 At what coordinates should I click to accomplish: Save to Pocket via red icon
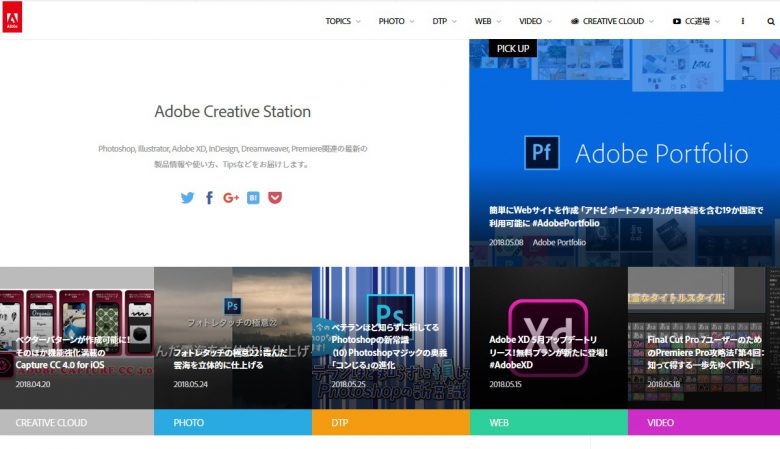point(275,198)
